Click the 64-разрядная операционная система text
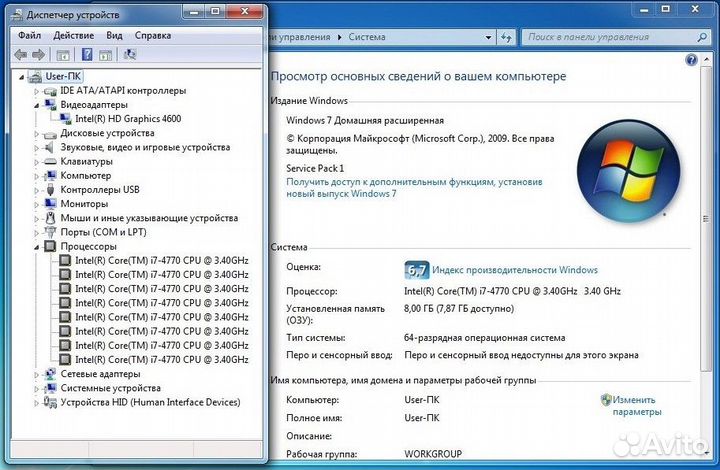 coord(484,338)
